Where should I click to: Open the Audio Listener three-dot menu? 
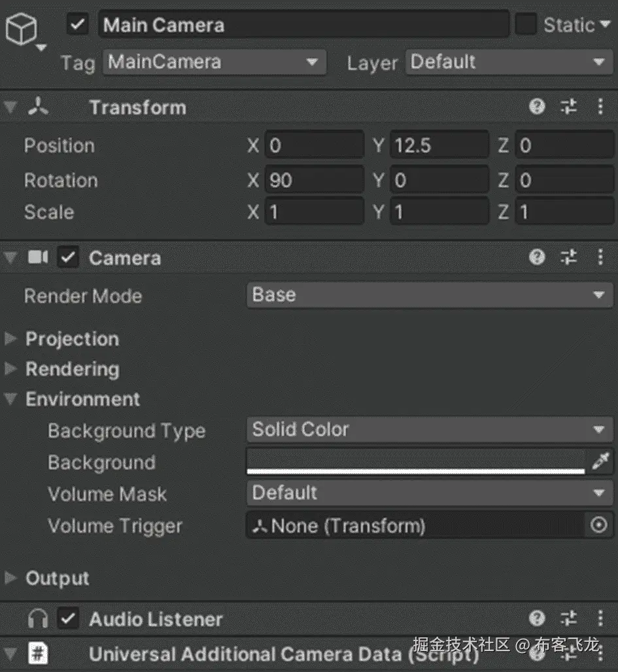point(600,618)
